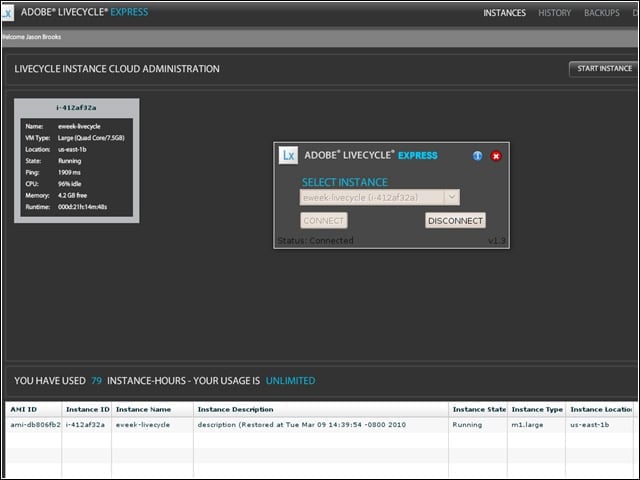The width and height of the screenshot is (640, 480).
Task: Switch to the History tab
Action: pyautogui.click(x=554, y=13)
